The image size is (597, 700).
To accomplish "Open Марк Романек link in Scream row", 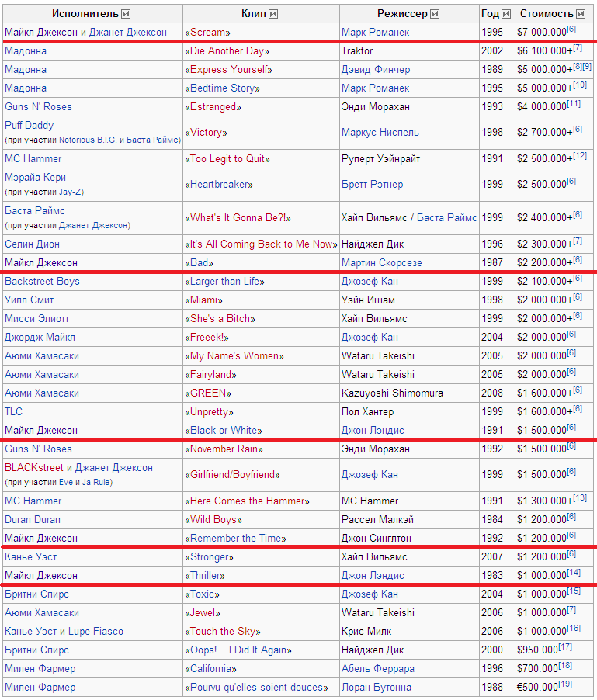I will tap(375, 33).
